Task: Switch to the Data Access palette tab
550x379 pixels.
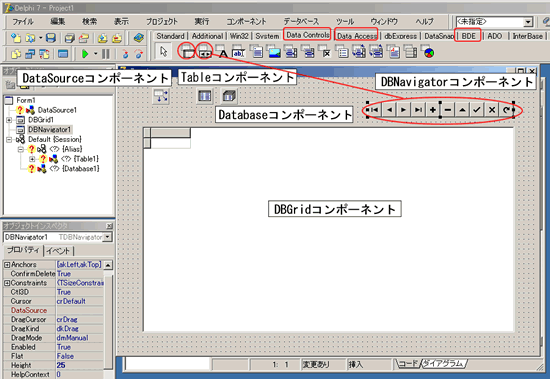Action: click(x=357, y=36)
